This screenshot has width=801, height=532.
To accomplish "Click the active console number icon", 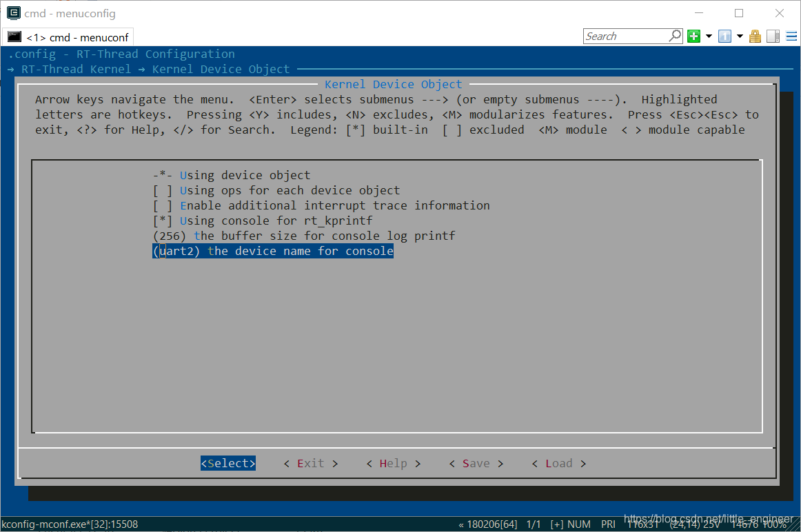I will 724,37.
